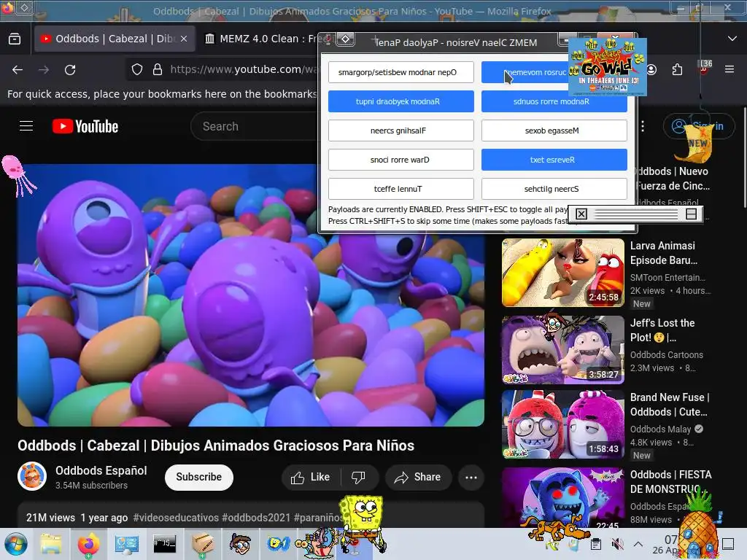The width and height of the screenshot is (747, 560).
Task: Click the Firefox forward navigation arrow
Action: [44, 70]
